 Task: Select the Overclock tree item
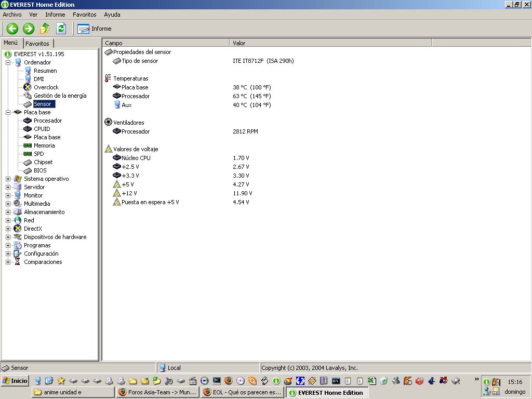click(x=46, y=87)
